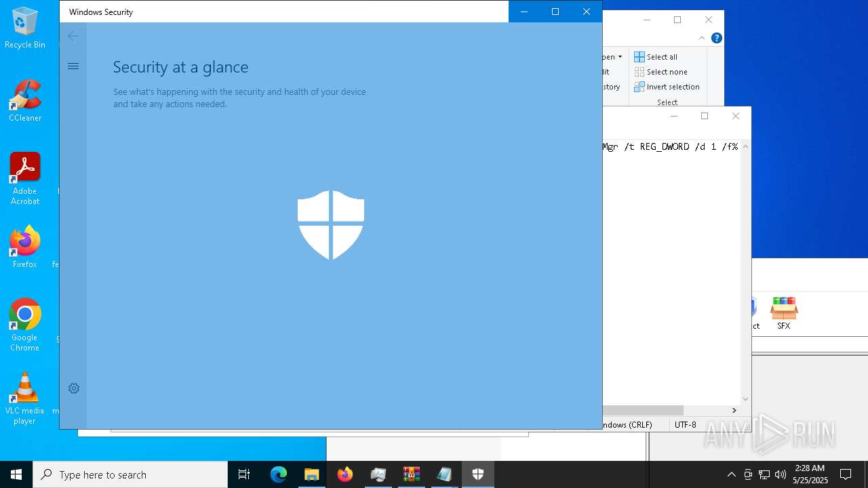
Task: Open notification center icon
Action: pyautogui.click(x=846, y=474)
